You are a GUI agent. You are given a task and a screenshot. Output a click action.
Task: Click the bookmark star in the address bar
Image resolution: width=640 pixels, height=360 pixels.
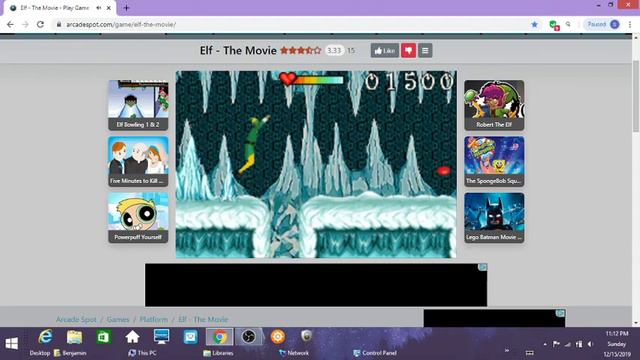[x=534, y=24]
